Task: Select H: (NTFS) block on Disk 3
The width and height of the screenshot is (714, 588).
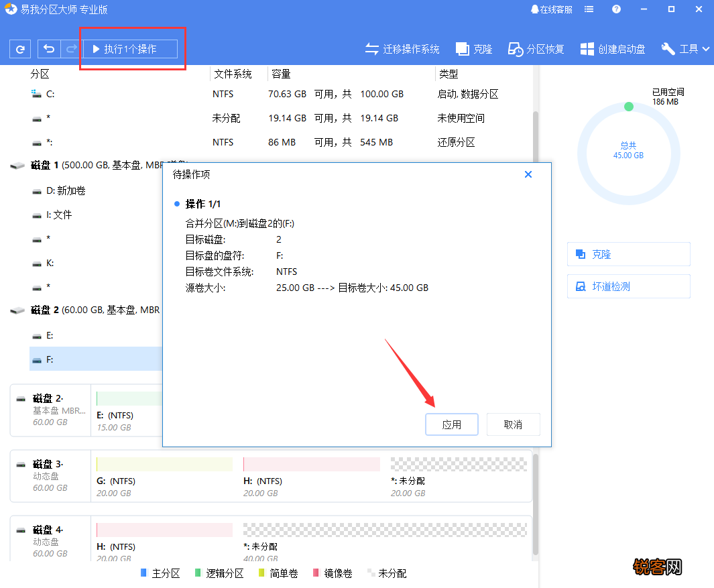Action: click(x=312, y=477)
